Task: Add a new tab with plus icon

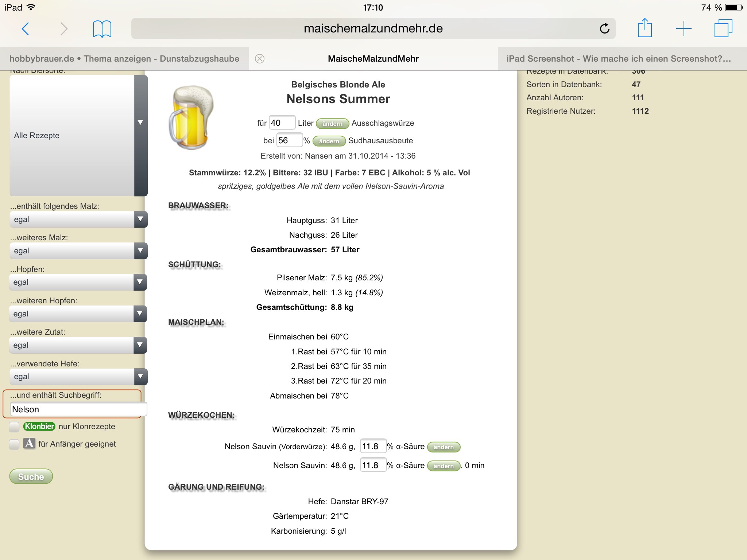Action: [684, 28]
